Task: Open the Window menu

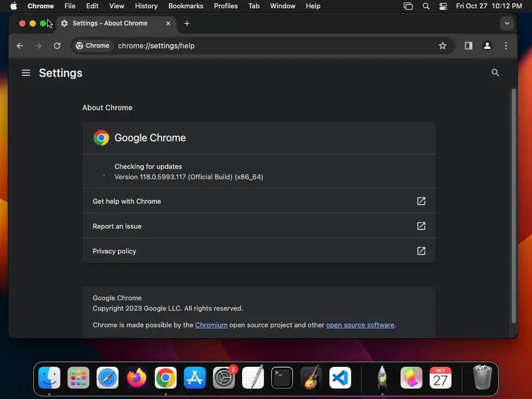Action: [x=283, y=6]
